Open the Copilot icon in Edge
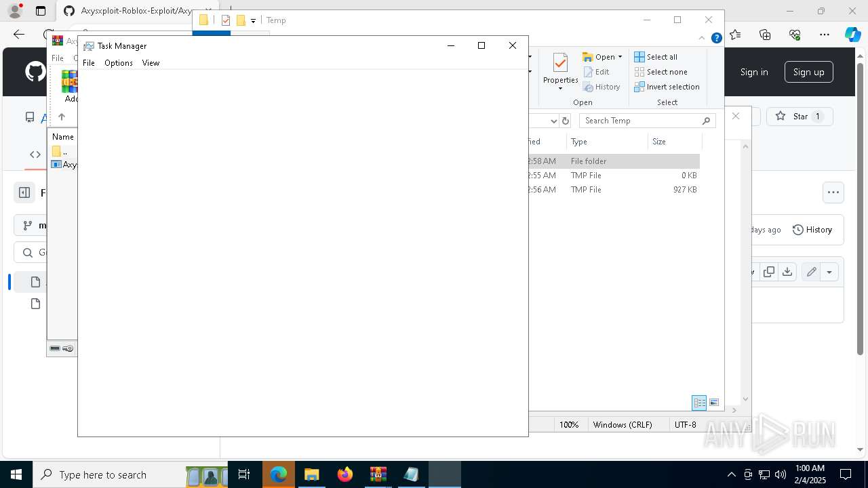868x488 pixels. pyautogui.click(x=852, y=35)
